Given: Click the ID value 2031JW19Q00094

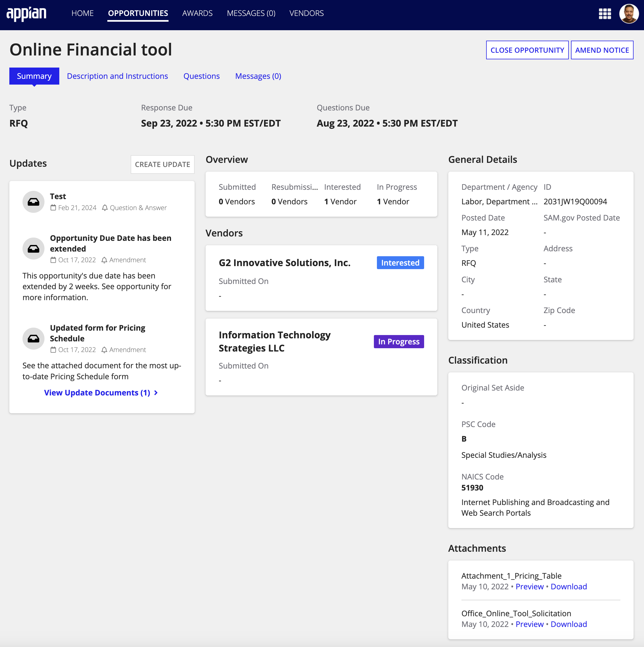Looking at the screenshot, I should point(575,202).
